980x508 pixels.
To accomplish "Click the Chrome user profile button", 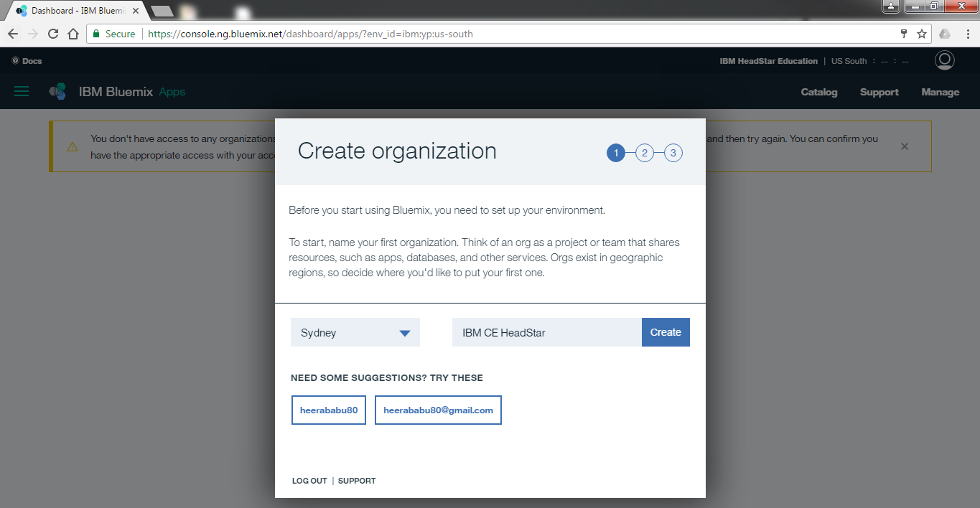I will 891,6.
